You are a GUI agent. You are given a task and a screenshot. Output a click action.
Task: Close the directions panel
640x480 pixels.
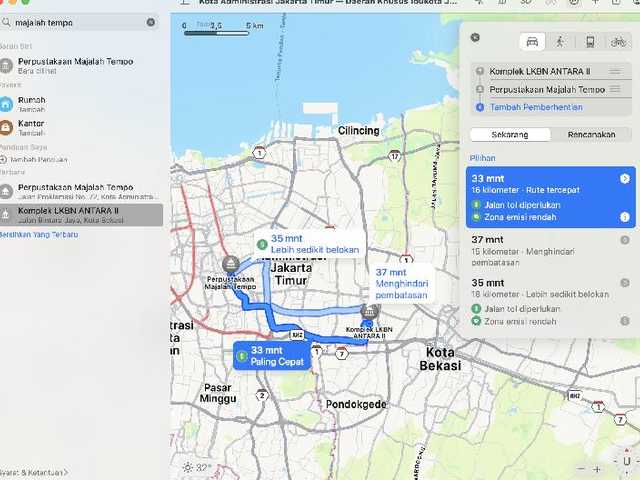[x=475, y=37]
